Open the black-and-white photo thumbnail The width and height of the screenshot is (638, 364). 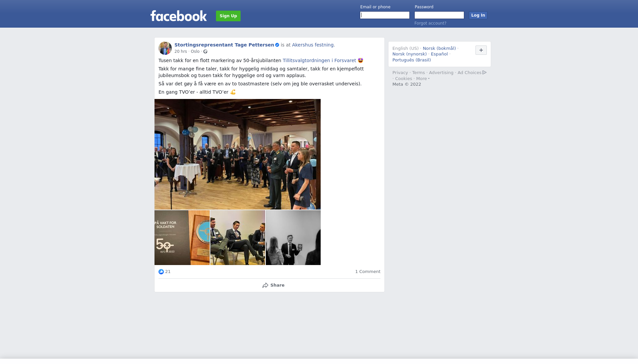pos(293,237)
